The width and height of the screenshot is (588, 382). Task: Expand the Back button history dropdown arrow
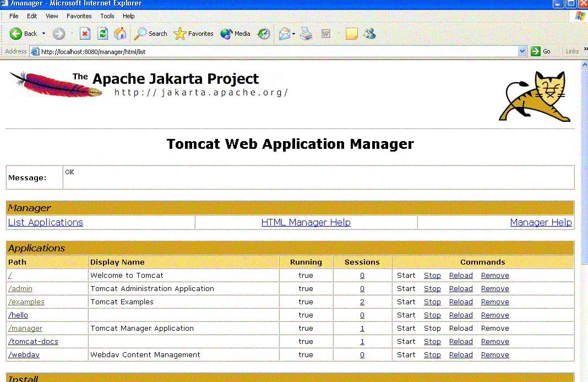click(x=44, y=34)
